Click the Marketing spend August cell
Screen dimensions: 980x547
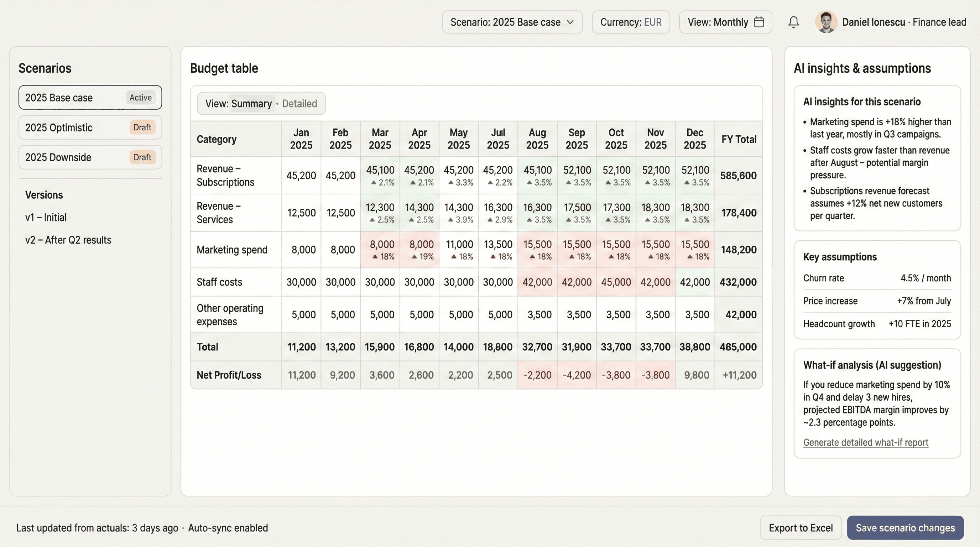537,250
